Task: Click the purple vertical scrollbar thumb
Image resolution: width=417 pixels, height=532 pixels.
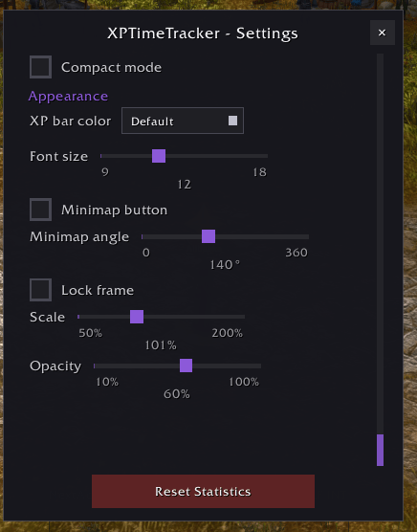Action: [x=380, y=450]
